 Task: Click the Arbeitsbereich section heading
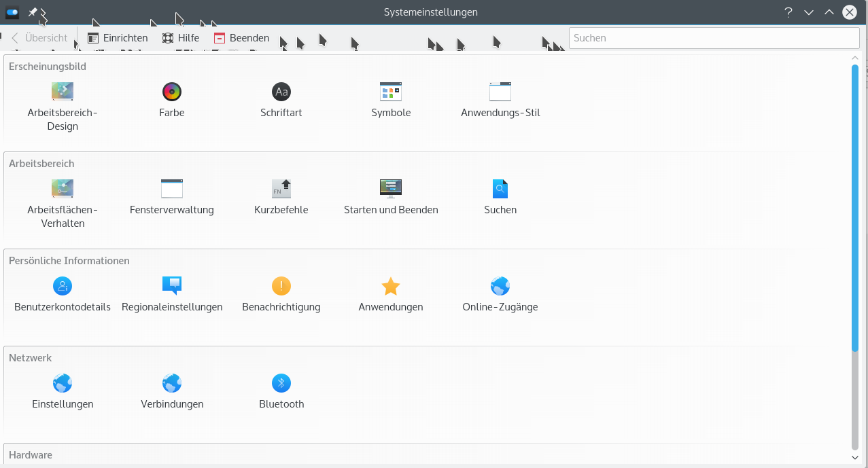[x=41, y=164]
